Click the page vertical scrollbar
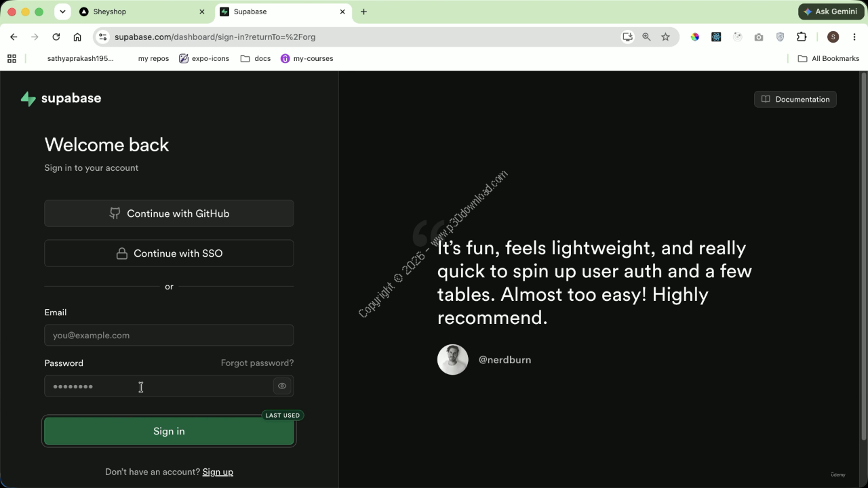Viewport: 868px width, 488px height. click(863, 258)
